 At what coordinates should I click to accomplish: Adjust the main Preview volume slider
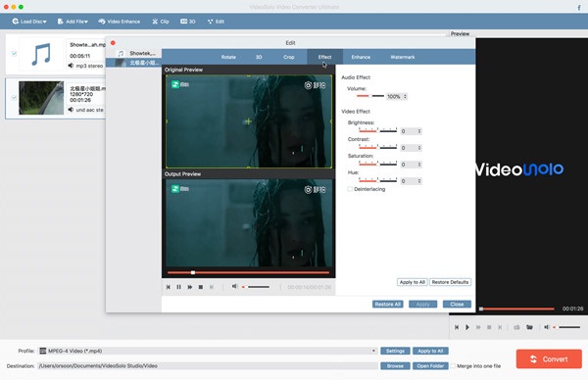click(566, 327)
